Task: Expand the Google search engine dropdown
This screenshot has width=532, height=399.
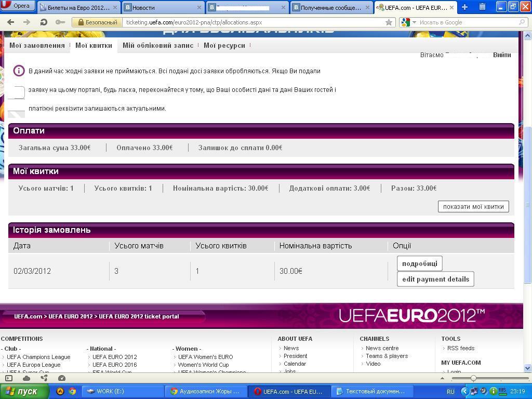Action: pos(407,22)
